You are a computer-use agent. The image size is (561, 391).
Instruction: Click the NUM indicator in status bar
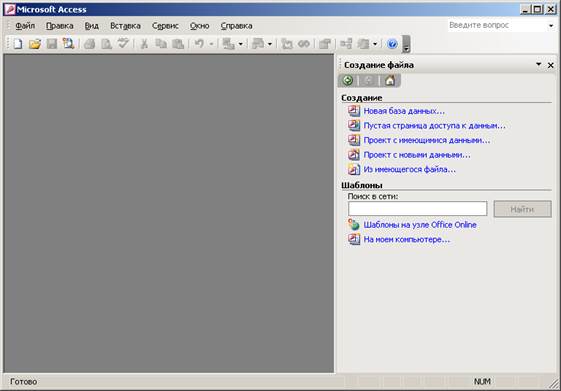(482, 382)
